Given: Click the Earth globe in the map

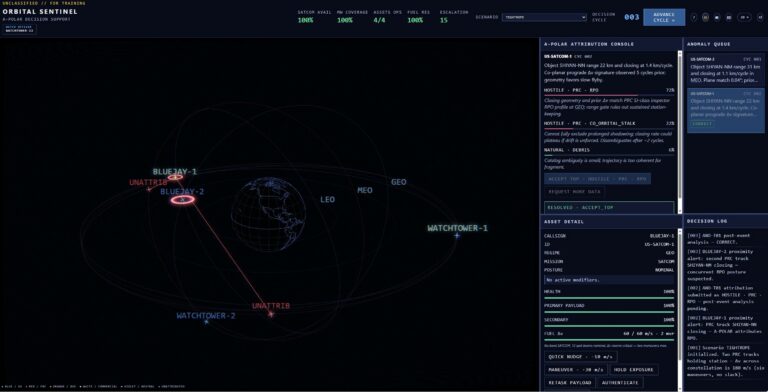Looking at the screenshot, I should pyautogui.click(x=268, y=214).
